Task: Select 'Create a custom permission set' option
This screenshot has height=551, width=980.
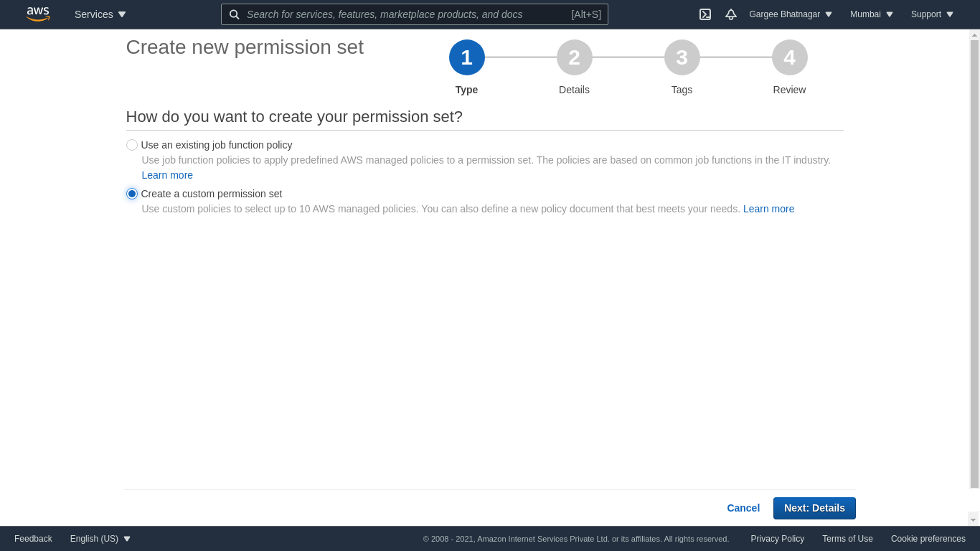Action: pos(132,194)
